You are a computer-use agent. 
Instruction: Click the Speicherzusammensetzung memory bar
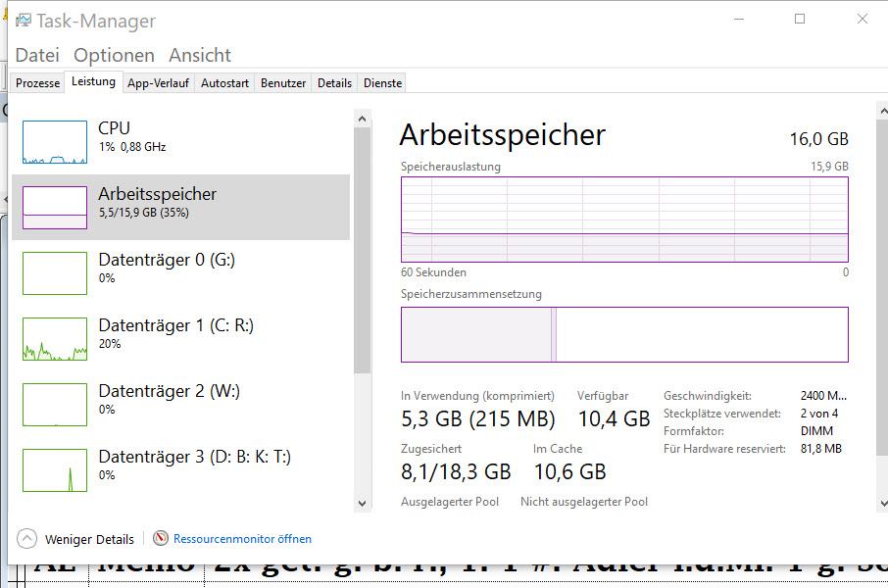point(624,334)
